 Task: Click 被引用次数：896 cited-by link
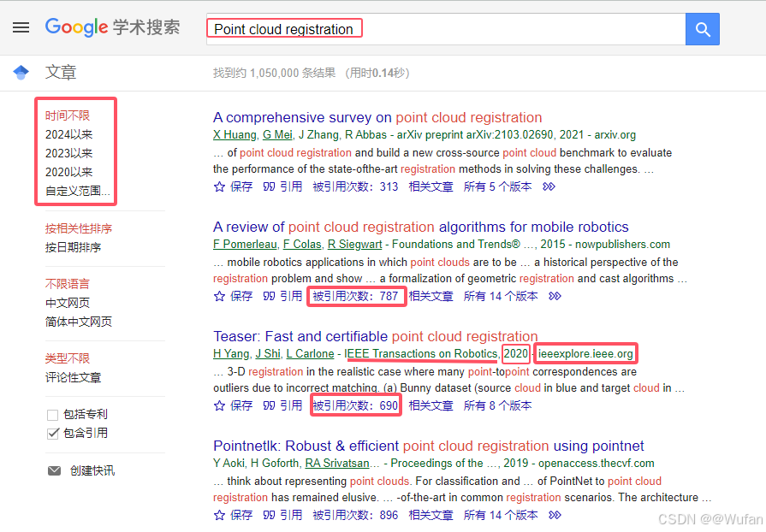356,515
